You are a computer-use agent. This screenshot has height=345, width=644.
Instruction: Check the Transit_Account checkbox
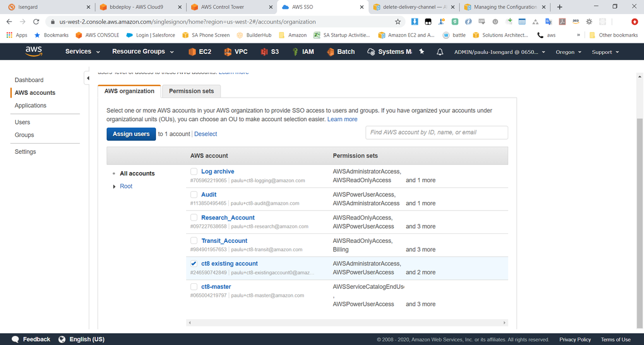(x=194, y=241)
